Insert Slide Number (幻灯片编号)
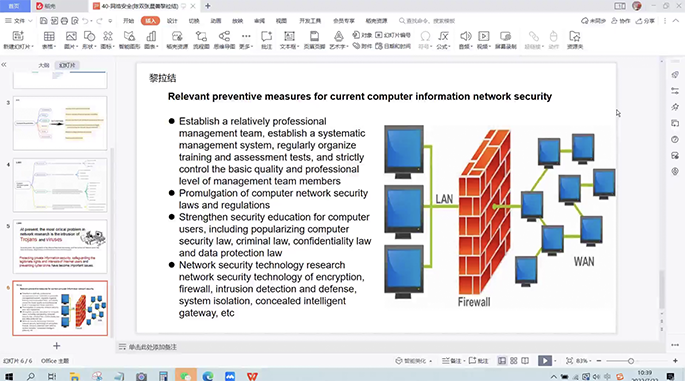 [393, 35]
